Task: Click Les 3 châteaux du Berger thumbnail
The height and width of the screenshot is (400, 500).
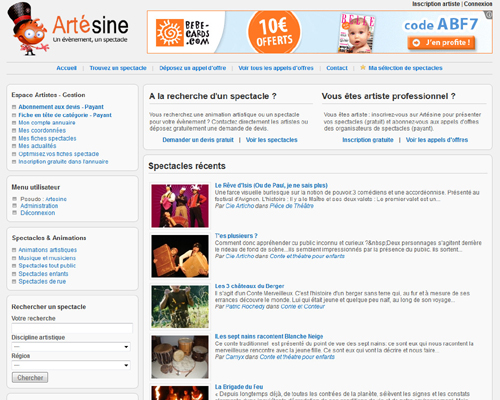Action: [180, 307]
